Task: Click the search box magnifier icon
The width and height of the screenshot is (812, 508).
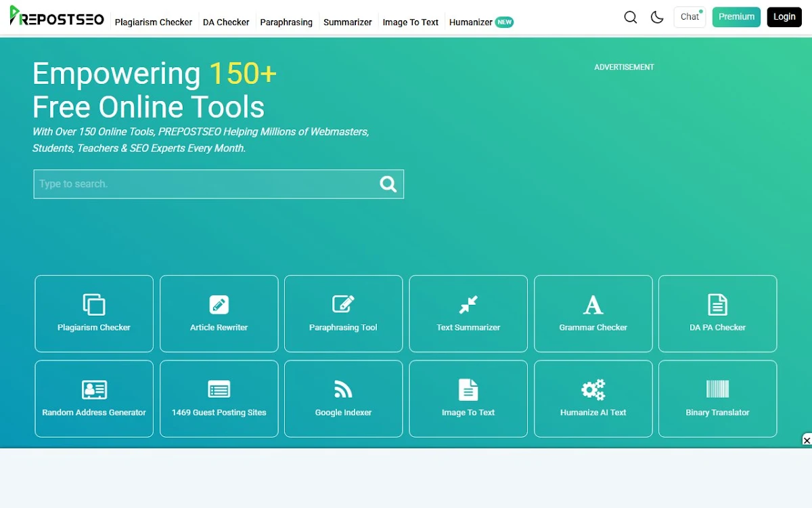Action: pos(388,184)
